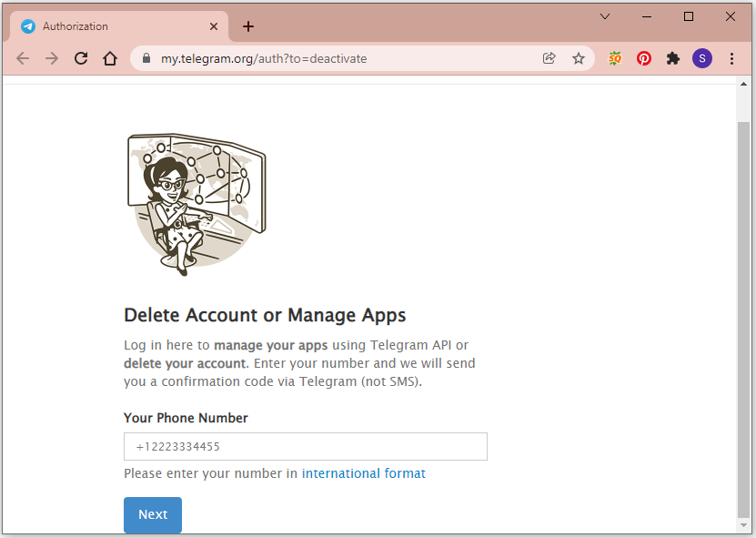Click the browser forward arrow
This screenshot has width=756, height=538.
click(x=52, y=58)
